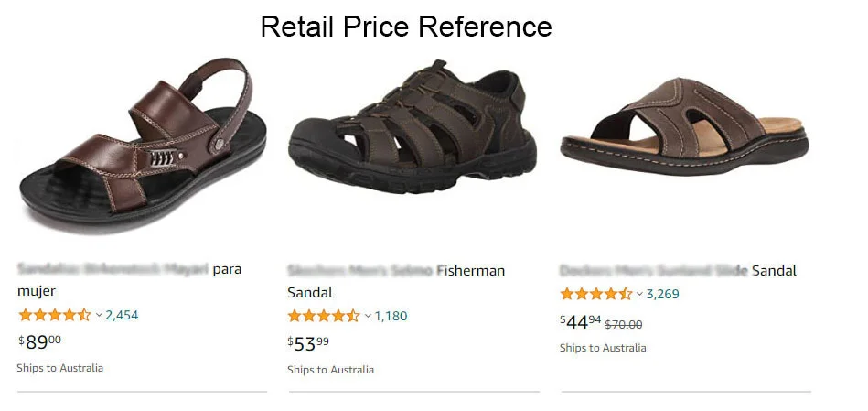Image resolution: width=868 pixels, height=411 pixels.
Task: View the 1,180 customer reviews
Action: (391, 316)
